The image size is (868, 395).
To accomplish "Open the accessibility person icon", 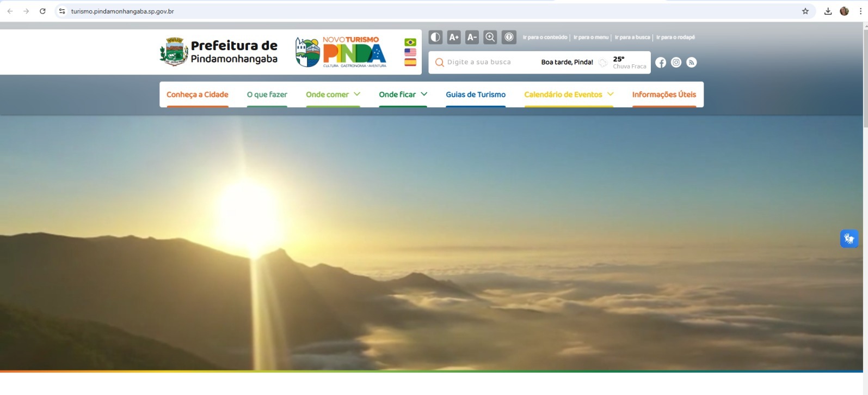I will [x=509, y=37].
